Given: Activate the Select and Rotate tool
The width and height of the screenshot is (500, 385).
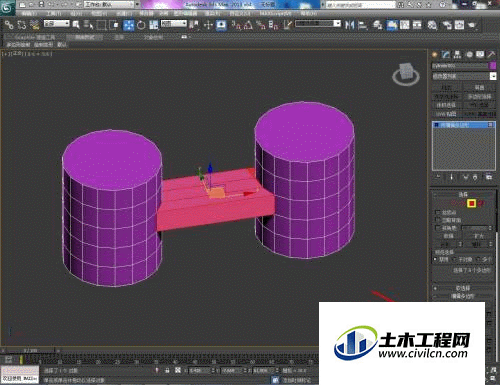Looking at the screenshot, I should click(x=141, y=25).
